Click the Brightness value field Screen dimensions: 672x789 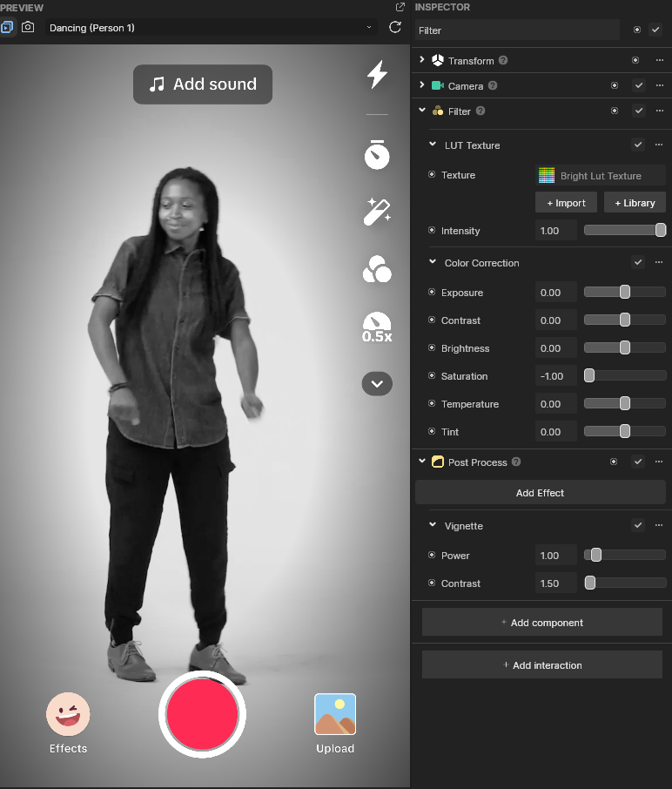(x=556, y=348)
